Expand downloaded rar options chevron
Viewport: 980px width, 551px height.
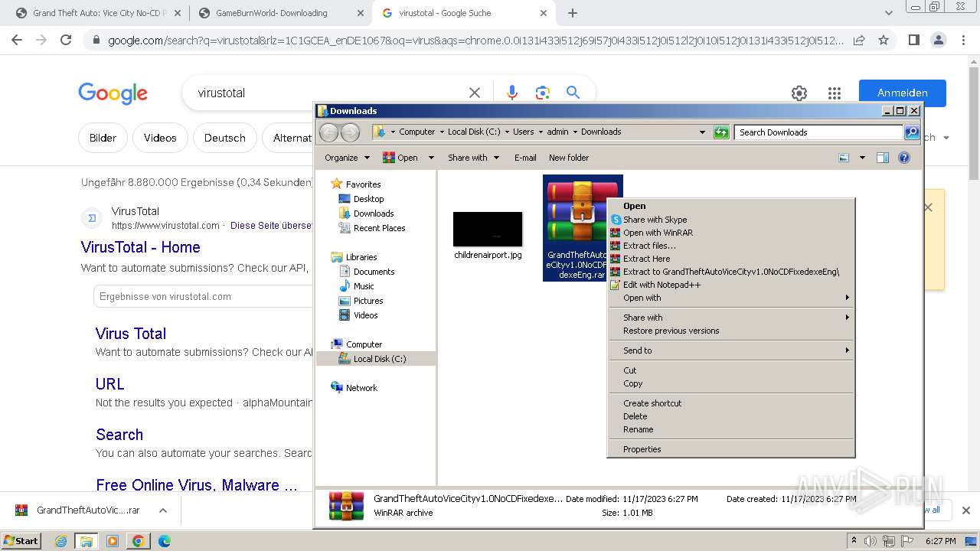(163, 510)
